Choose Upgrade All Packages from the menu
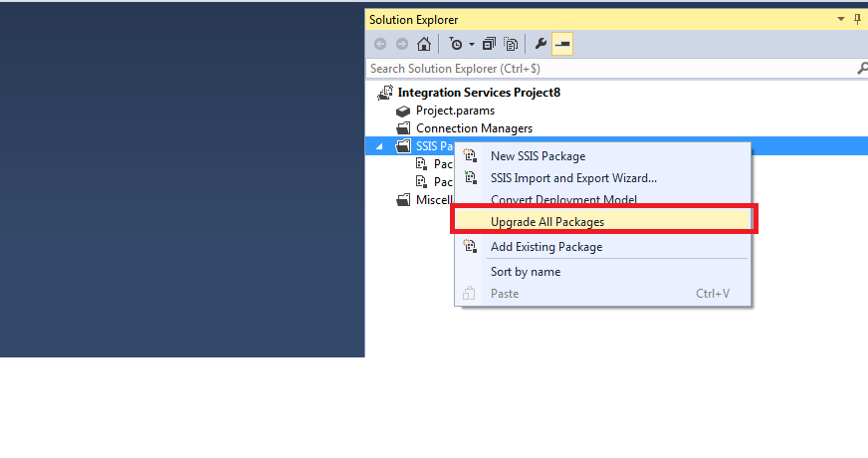The width and height of the screenshot is (868, 458). click(547, 222)
